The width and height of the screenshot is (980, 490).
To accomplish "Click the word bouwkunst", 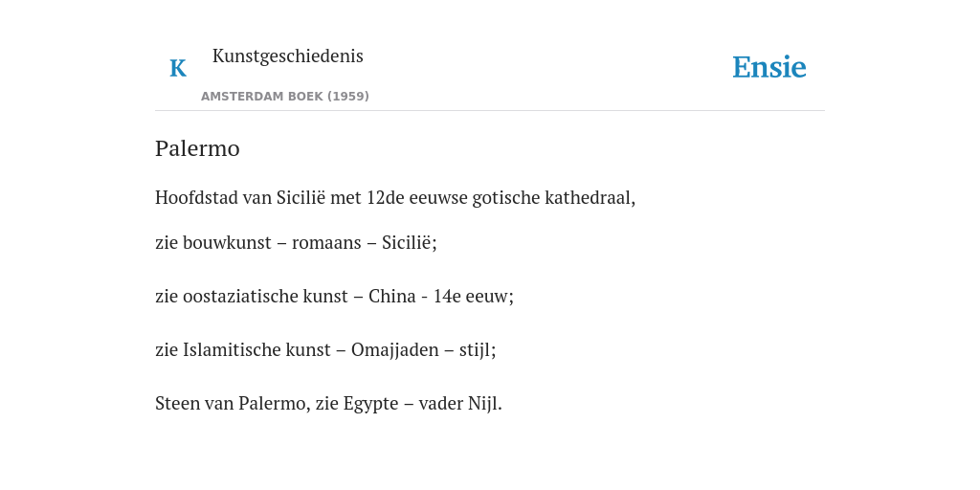I will 235,242.
